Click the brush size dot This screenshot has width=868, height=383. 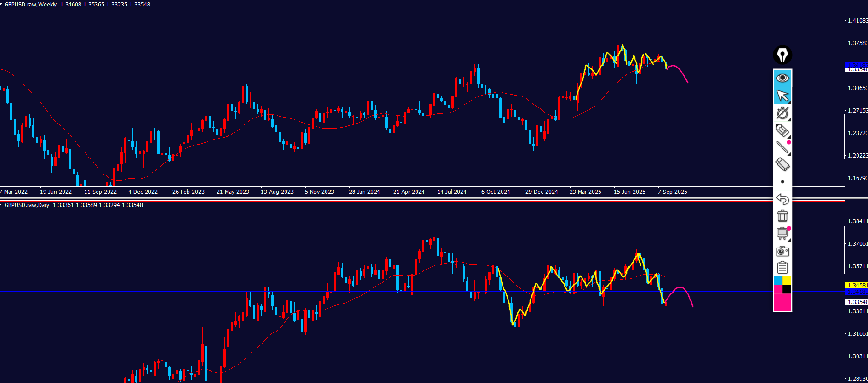pos(782,182)
